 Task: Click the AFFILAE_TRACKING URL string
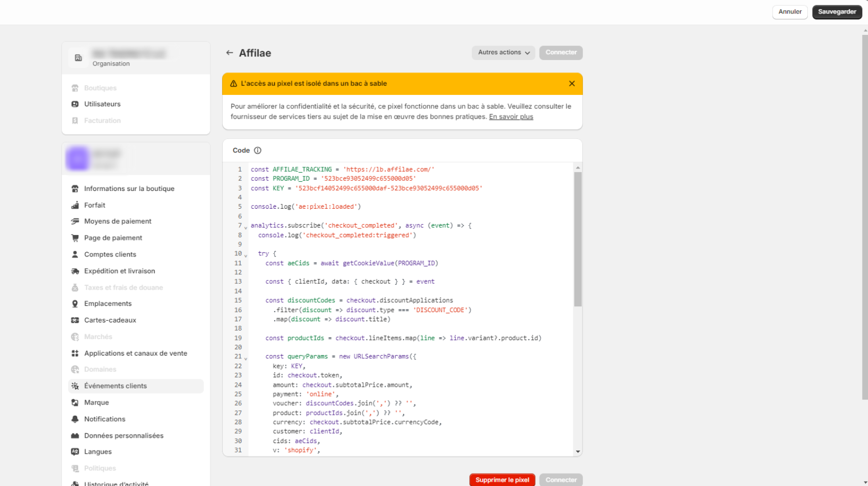[x=389, y=170]
